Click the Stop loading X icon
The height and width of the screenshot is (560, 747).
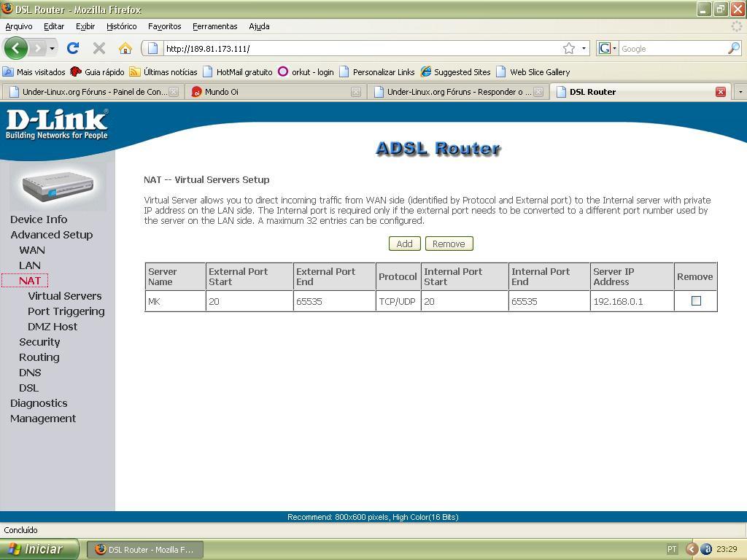pyautogui.click(x=99, y=48)
